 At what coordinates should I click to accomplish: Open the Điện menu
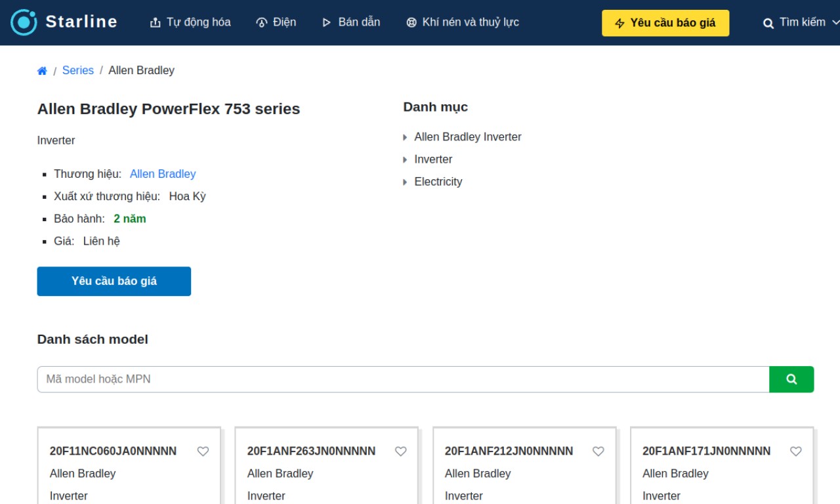276,22
